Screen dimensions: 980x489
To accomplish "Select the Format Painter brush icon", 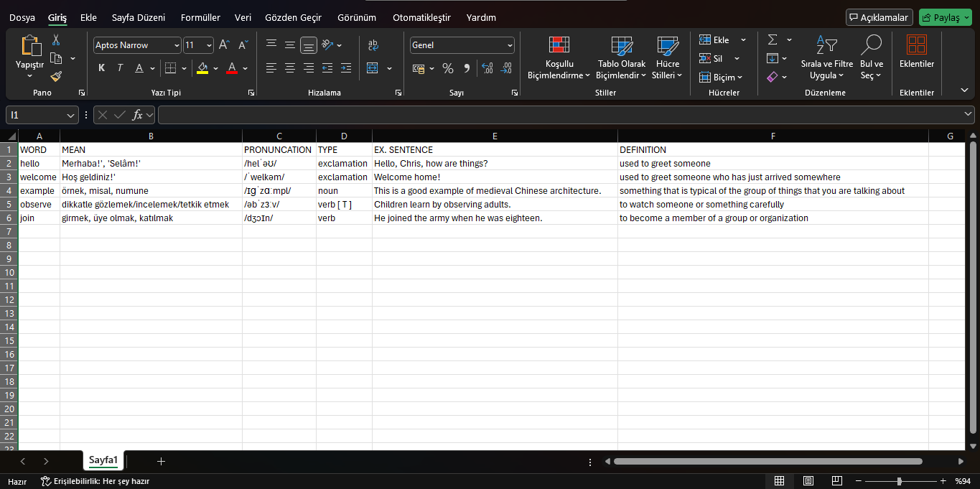I will click(x=56, y=76).
